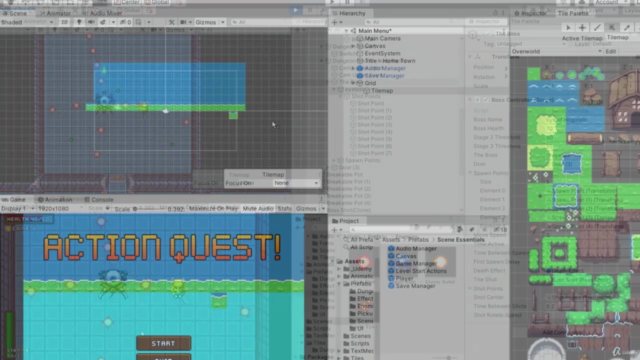Screen dimensions: 640x360
Task: Click Project search by type icon
Action: (460, 230)
